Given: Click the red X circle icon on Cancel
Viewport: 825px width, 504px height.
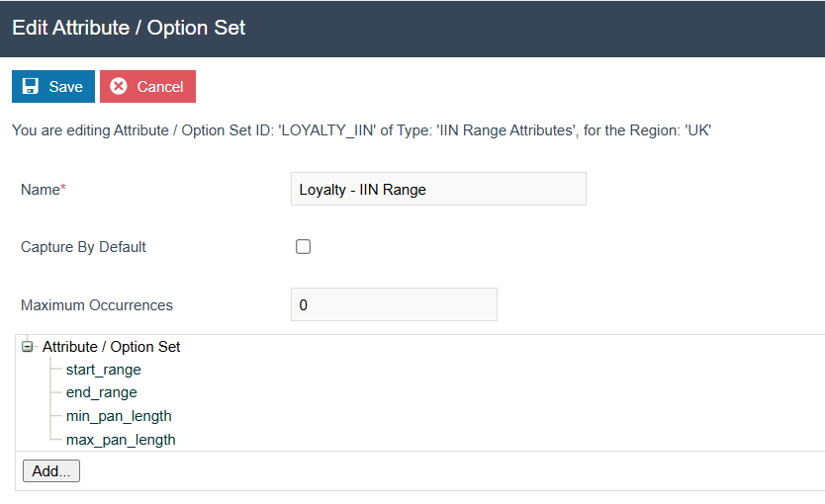Looking at the screenshot, I should [x=119, y=87].
